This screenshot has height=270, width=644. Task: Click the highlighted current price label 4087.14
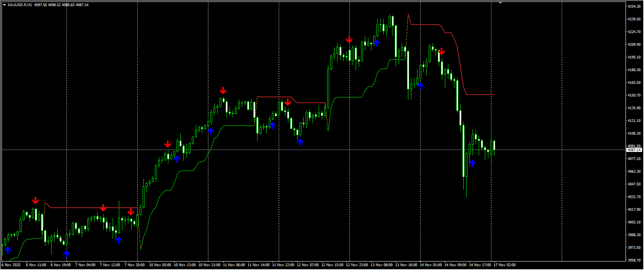[634, 150]
